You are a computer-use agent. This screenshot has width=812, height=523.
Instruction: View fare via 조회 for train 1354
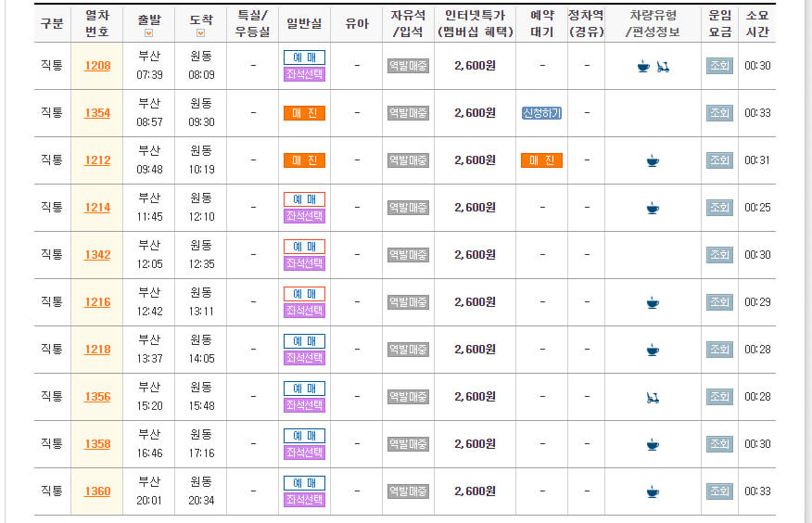click(x=719, y=113)
